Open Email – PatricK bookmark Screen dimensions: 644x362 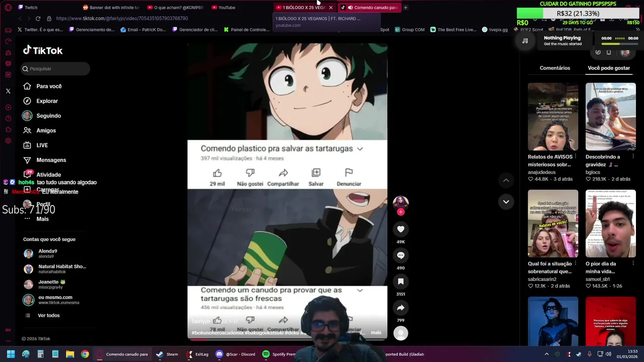coord(143,30)
